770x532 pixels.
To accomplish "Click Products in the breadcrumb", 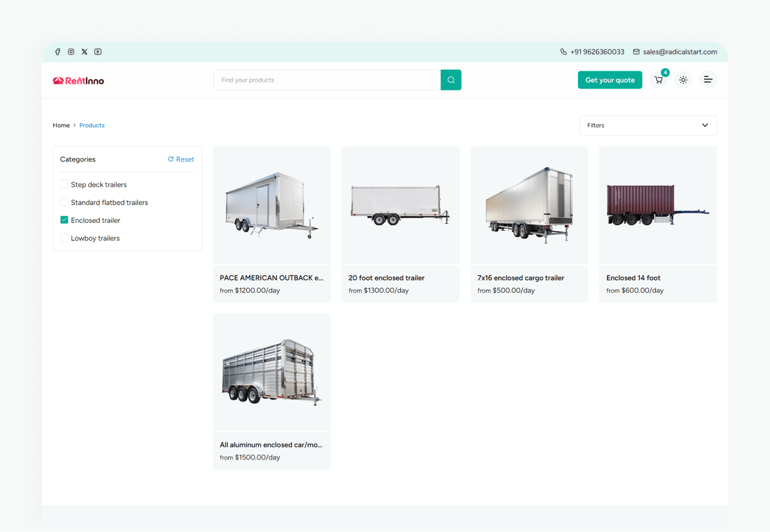I will pyautogui.click(x=92, y=125).
